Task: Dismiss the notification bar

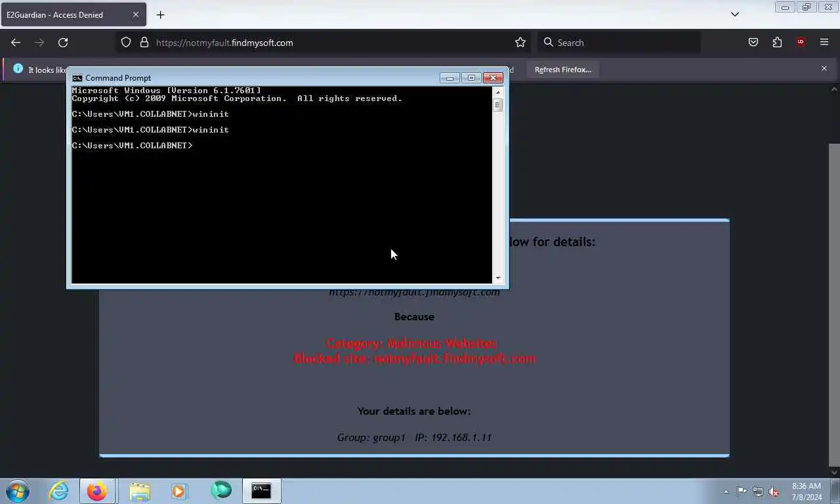Action: [x=824, y=68]
